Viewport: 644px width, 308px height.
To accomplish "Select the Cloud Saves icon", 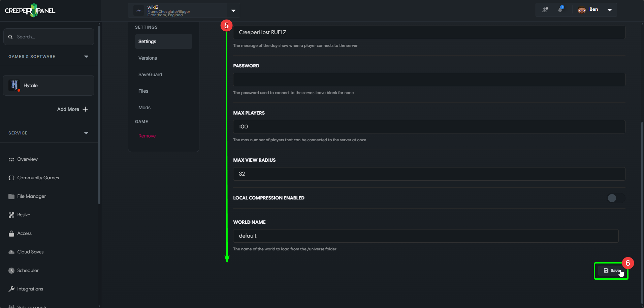I will pos(11,252).
